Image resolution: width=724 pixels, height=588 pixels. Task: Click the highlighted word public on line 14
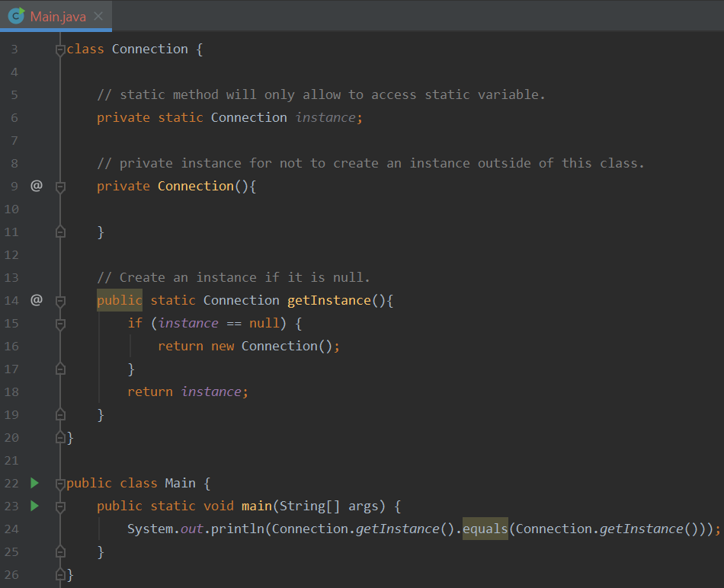[x=119, y=299]
